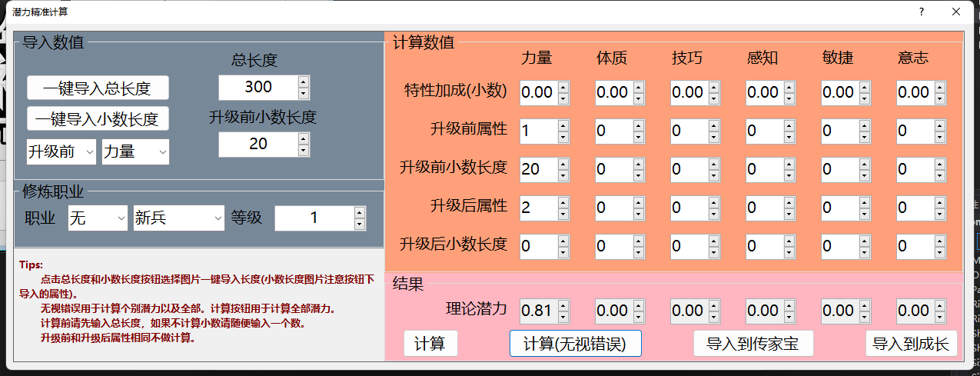The height and width of the screenshot is (376, 980).
Task: Decrease 升级后属性 意志 with the down arrow
Action: tap(940, 214)
